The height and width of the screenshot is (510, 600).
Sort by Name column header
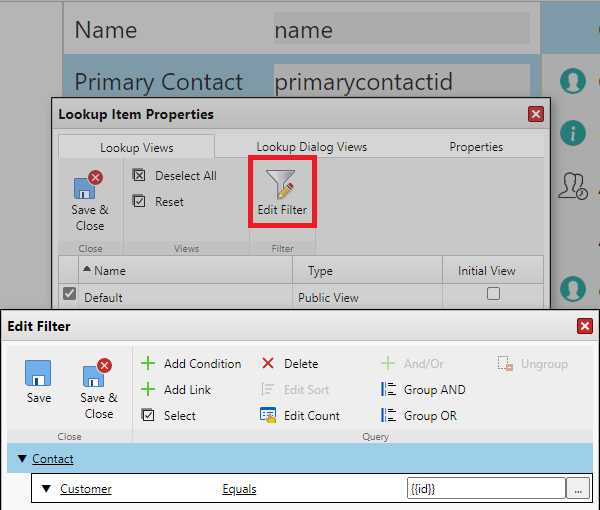(x=186, y=270)
